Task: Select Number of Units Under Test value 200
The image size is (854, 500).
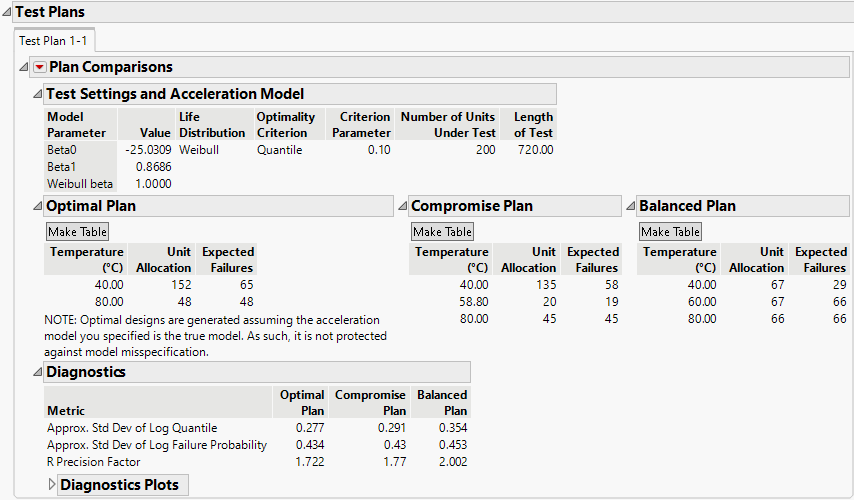Action: (x=483, y=150)
